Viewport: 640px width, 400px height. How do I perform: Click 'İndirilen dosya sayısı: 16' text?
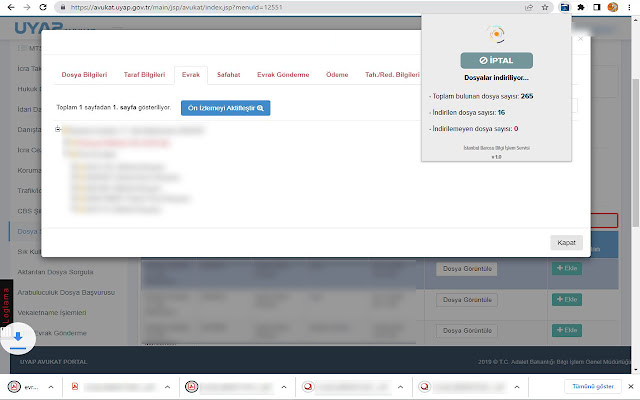pyautogui.click(x=467, y=112)
